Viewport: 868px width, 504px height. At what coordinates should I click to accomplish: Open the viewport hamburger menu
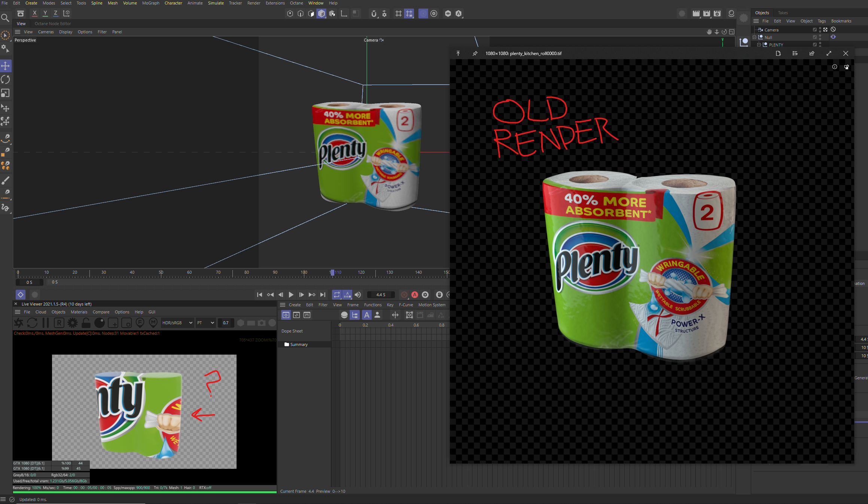pyautogui.click(x=18, y=32)
